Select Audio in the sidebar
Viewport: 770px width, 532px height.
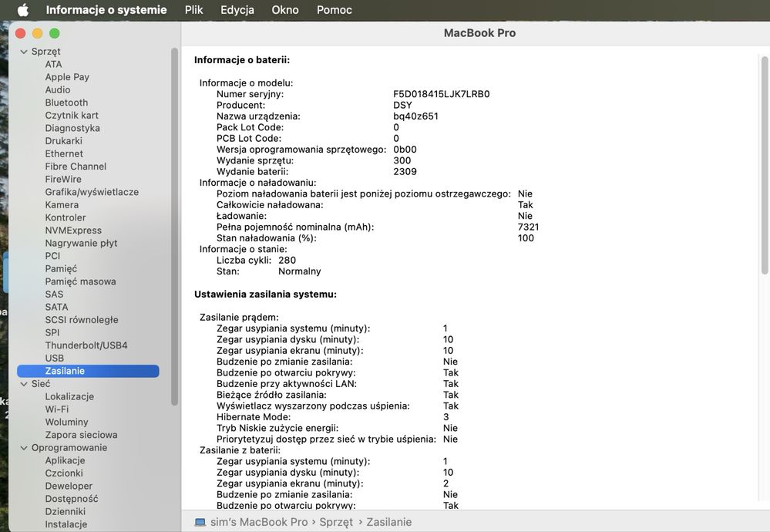click(58, 90)
